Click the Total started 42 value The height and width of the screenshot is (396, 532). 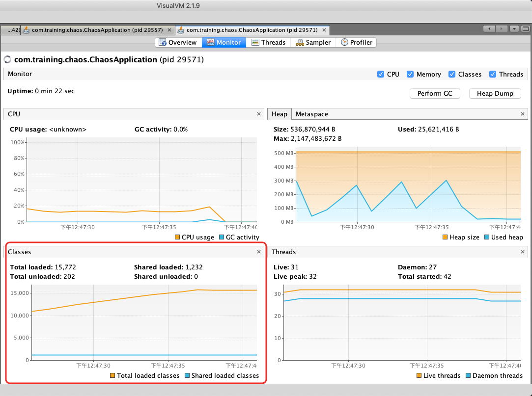[x=448, y=277]
